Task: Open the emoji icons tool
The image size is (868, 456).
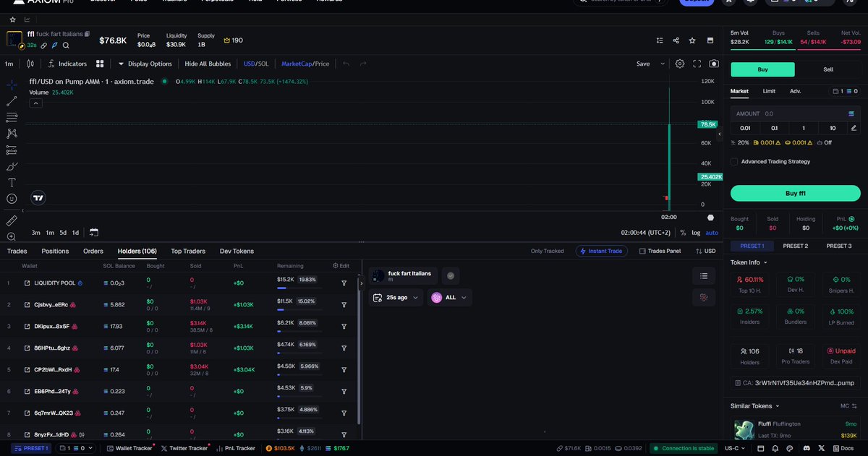Action: click(x=12, y=199)
